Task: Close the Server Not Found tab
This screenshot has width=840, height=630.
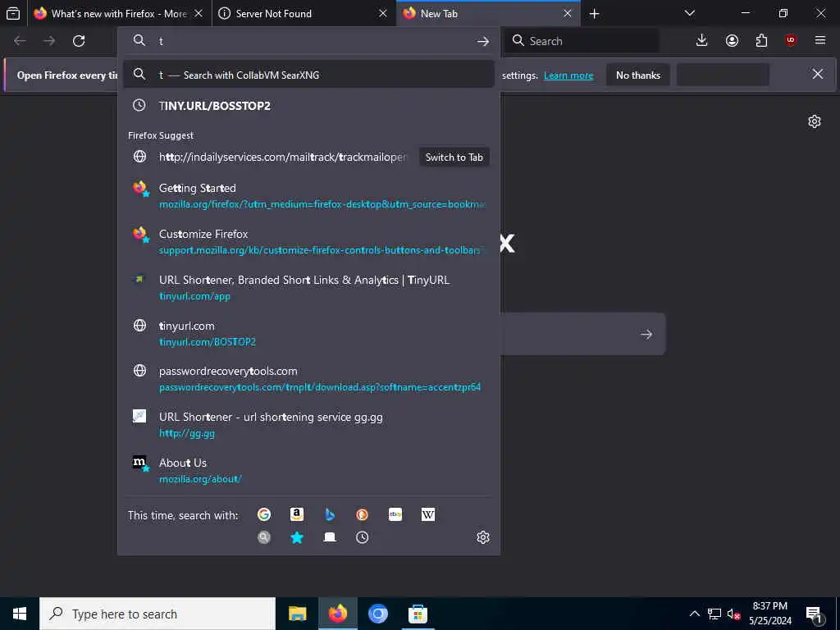Action: [x=382, y=13]
